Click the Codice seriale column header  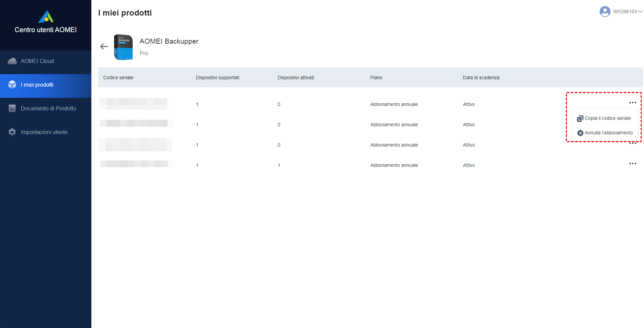click(118, 78)
